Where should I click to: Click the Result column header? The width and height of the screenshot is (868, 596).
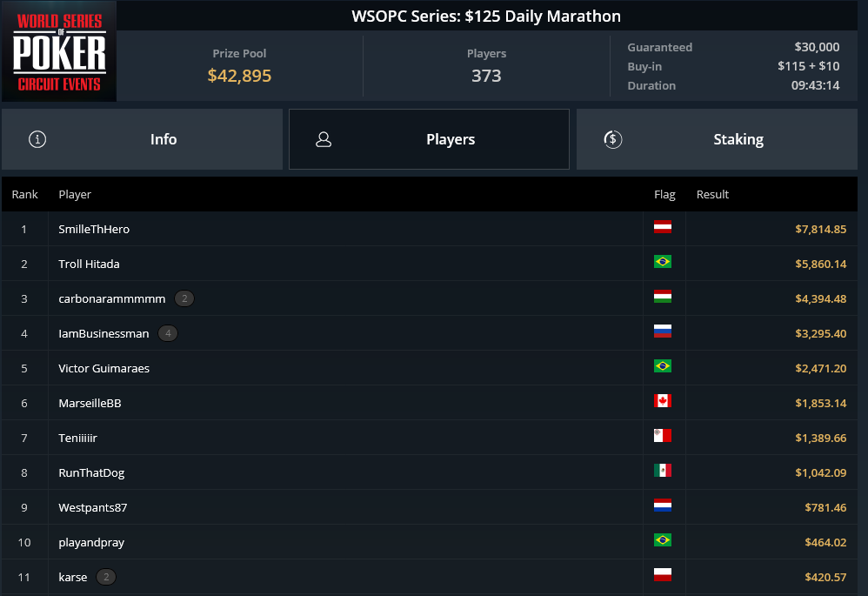click(x=712, y=194)
